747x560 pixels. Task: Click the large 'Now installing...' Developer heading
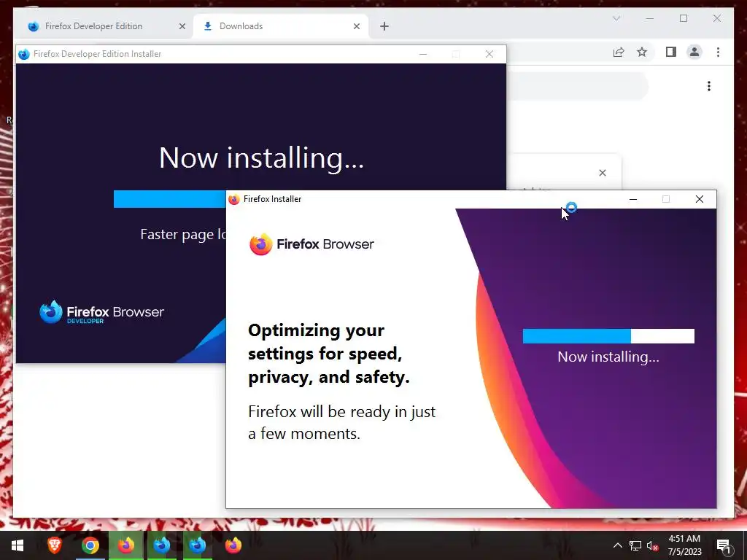coord(262,157)
